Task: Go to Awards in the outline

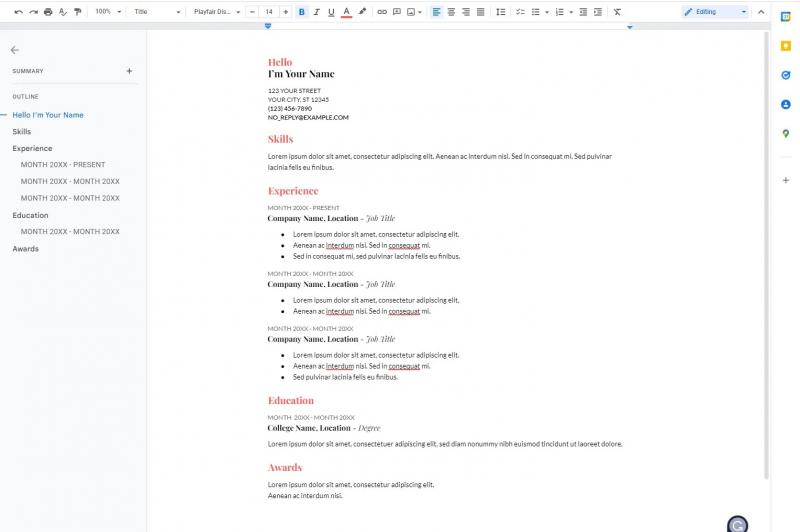Action: (x=26, y=249)
